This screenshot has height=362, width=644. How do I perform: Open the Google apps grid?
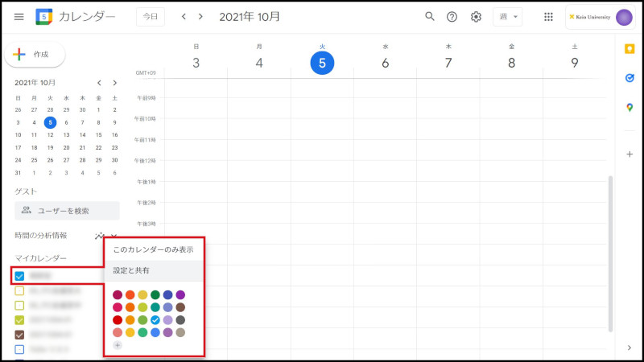pyautogui.click(x=549, y=16)
